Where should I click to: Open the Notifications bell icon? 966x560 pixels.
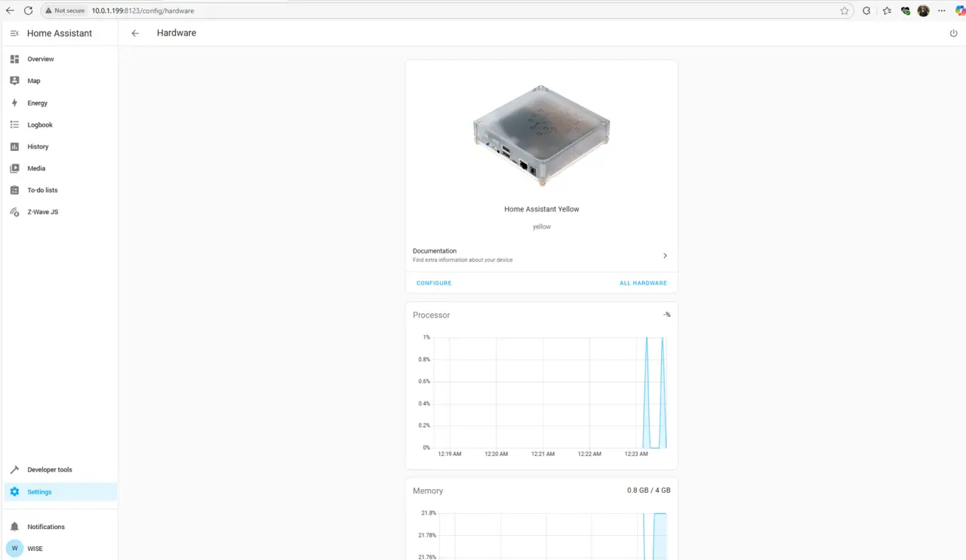(x=14, y=527)
